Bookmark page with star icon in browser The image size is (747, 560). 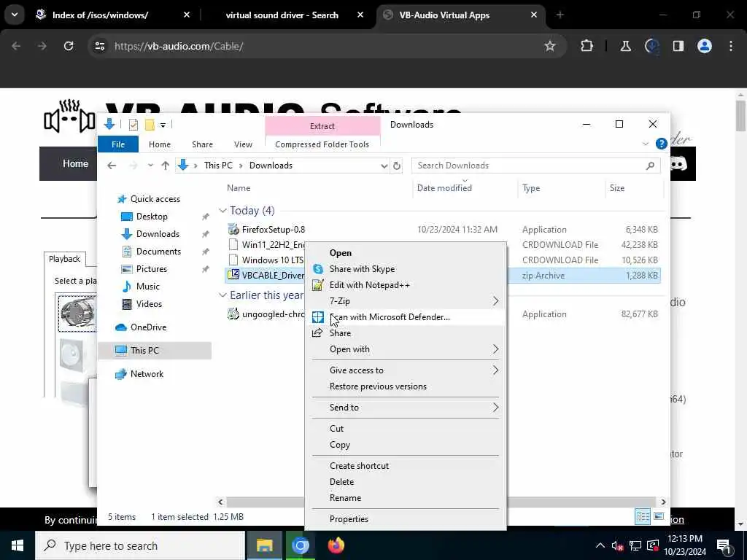[x=550, y=46]
